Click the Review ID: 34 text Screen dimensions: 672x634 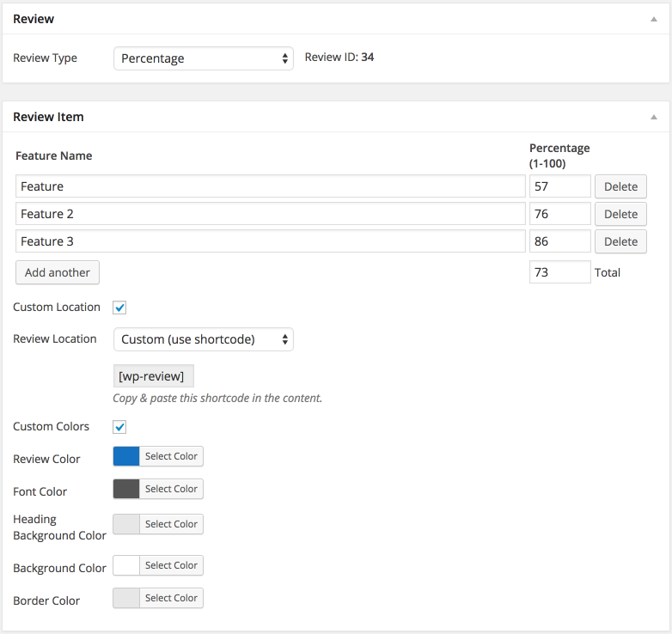[x=339, y=57]
